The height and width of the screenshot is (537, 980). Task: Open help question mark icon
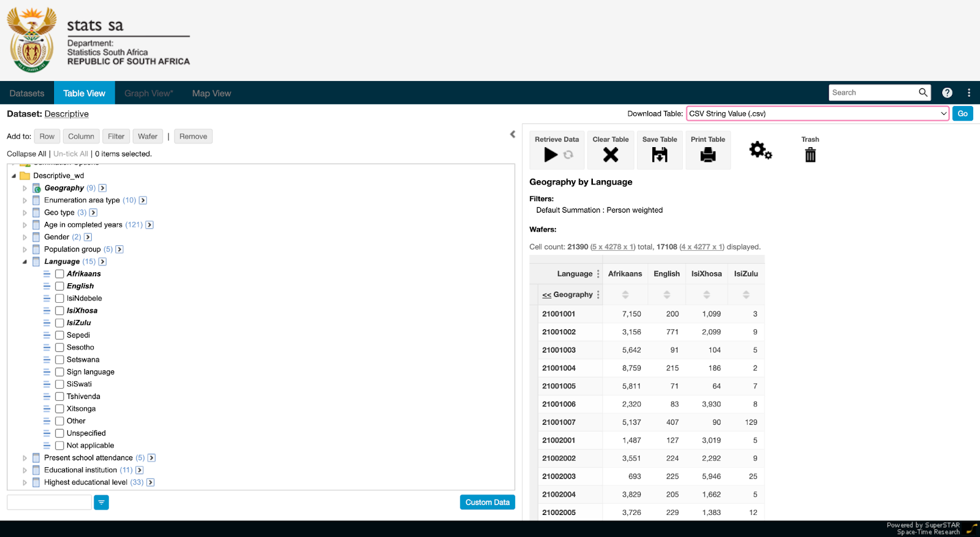pyautogui.click(x=947, y=93)
